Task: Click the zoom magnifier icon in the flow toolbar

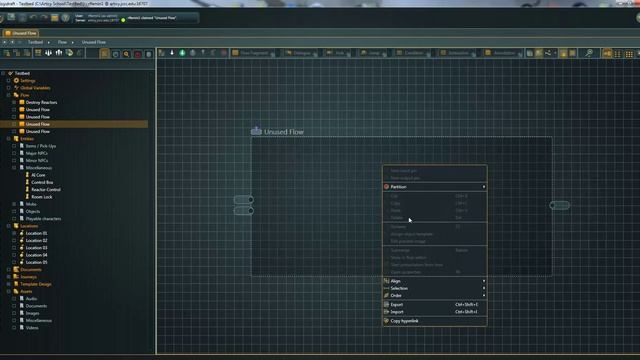Action: 589,53
